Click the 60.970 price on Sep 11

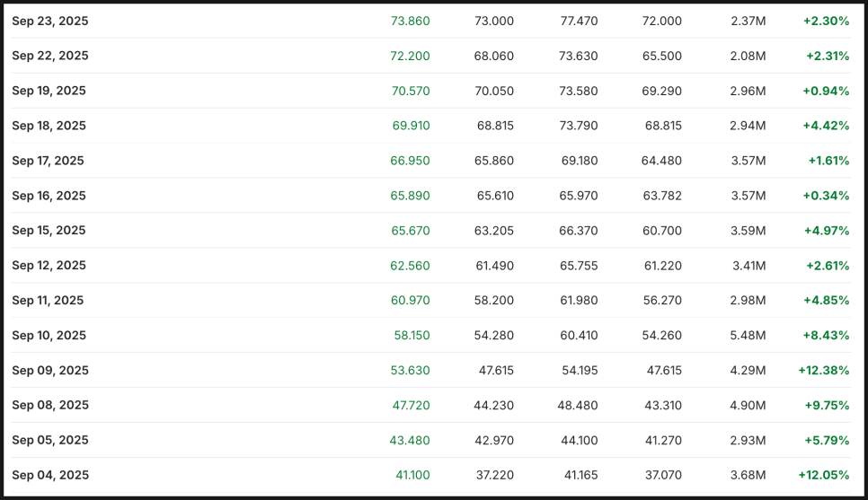(x=411, y=301)
